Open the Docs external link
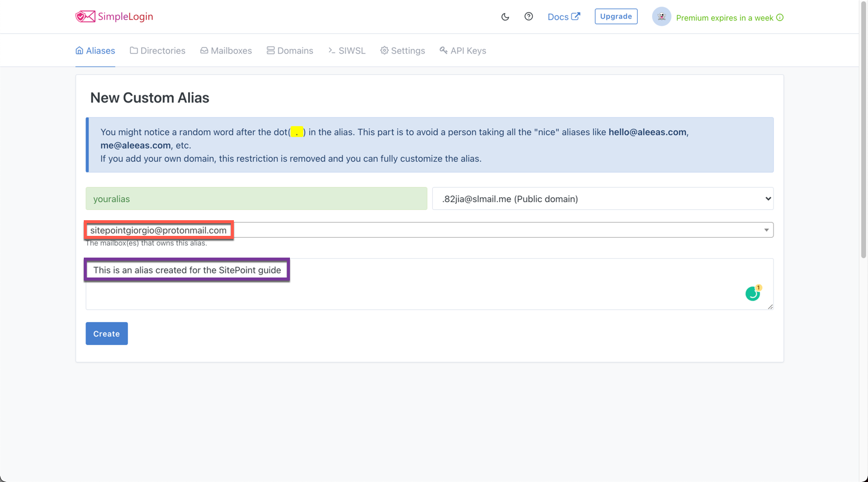 pos(564,16)
